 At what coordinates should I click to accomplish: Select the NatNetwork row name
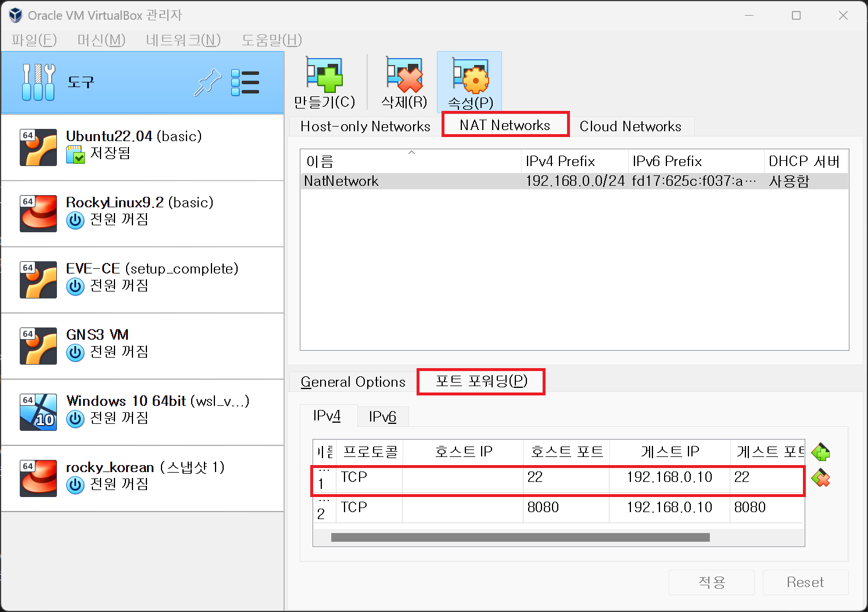[341, 181]
